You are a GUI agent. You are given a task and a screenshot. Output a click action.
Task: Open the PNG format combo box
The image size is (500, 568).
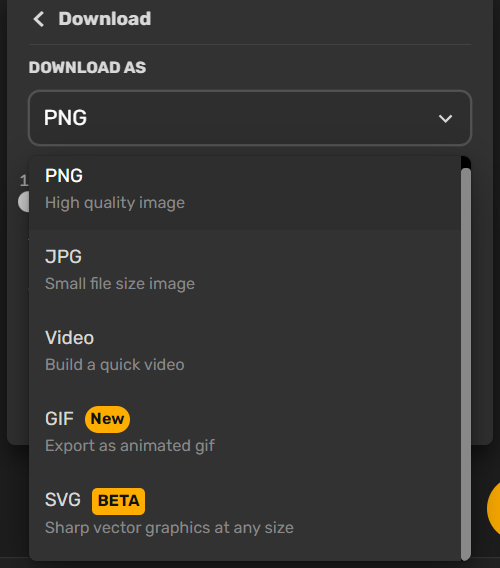pyautogui.click(x=250, y=118)
